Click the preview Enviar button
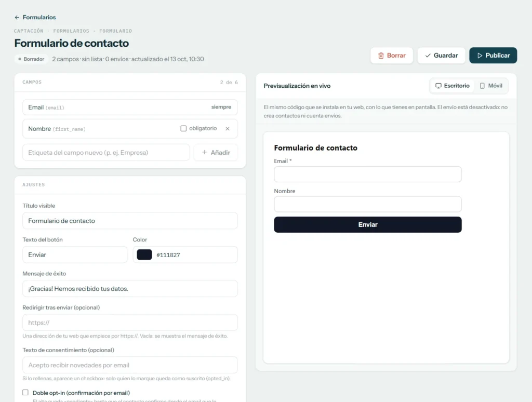The width and height of the screenshot is (532, 402). click(368, 224)
